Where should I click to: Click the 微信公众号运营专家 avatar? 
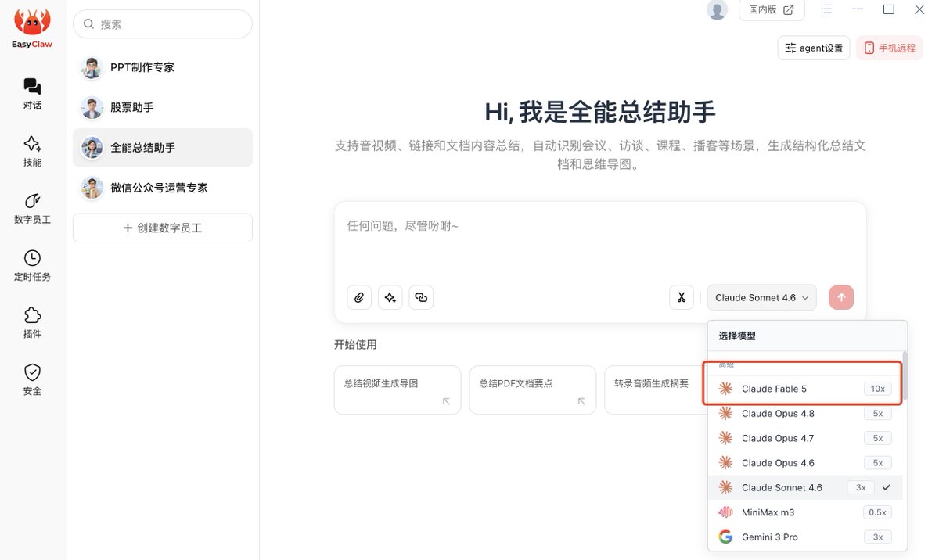[x=92, y=188]
